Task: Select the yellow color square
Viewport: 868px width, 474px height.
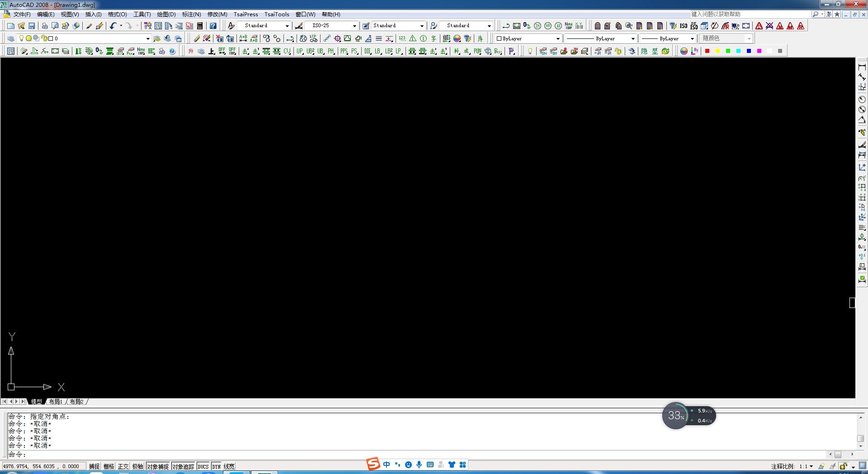Action: 718,51
